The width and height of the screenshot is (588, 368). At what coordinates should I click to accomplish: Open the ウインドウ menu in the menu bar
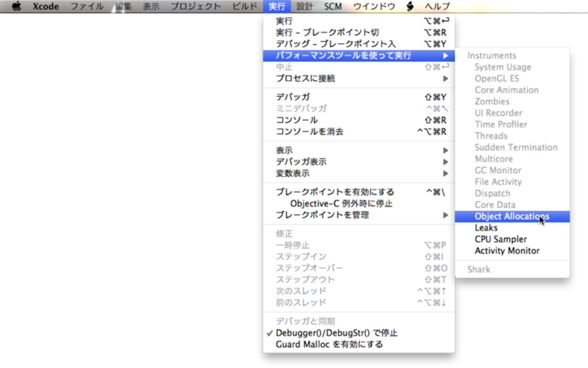coord(374,6)
